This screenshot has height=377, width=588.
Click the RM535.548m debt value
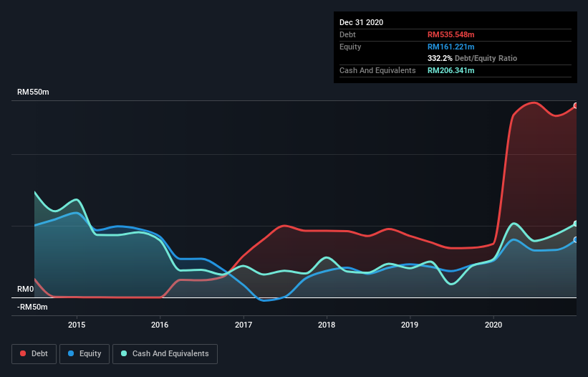[x=450, y=34]
